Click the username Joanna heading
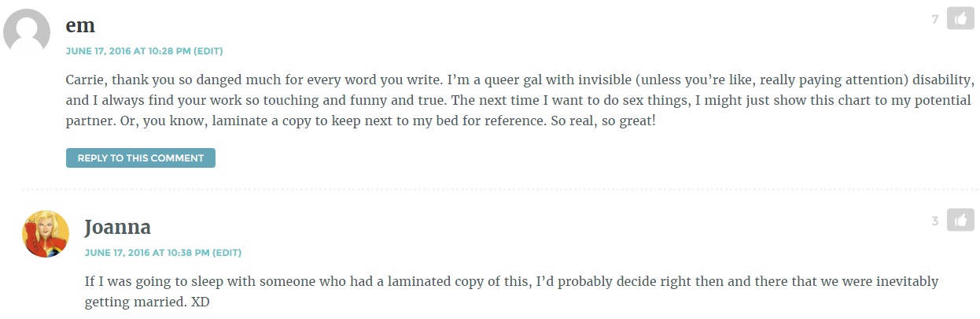Image resolution: width=980 pixels, height=319 pixels. [118, 228]
